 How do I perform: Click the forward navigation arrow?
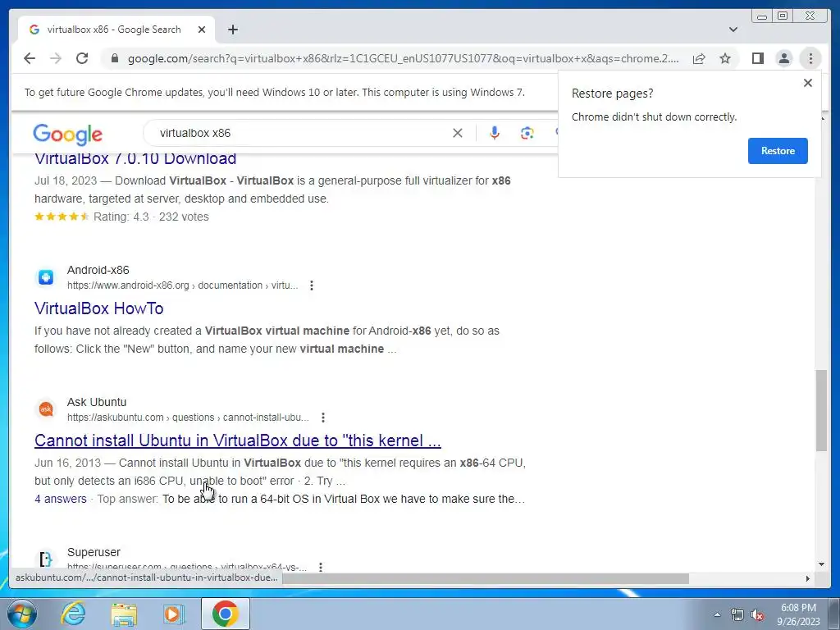coord(56,58)
